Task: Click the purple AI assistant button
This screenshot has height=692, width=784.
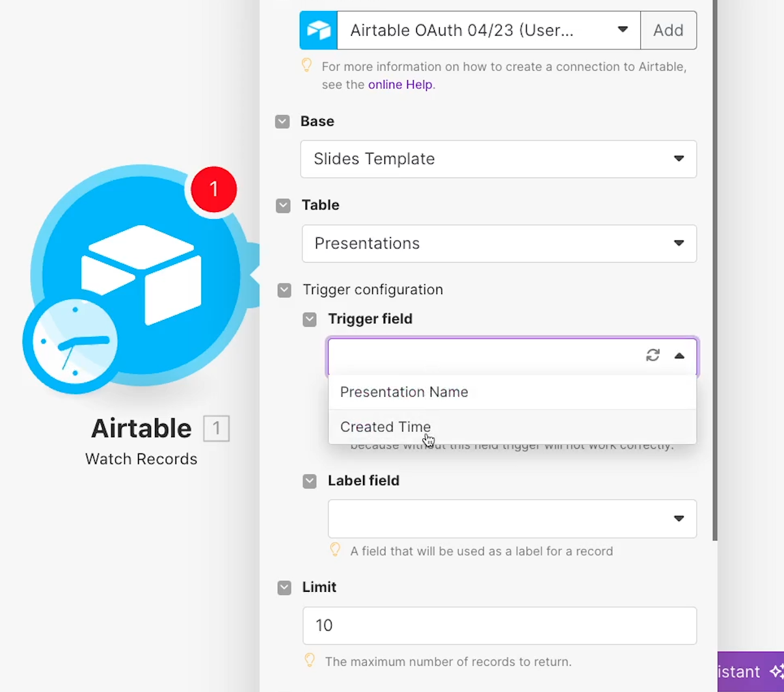Action: click(x=751, y=672)
